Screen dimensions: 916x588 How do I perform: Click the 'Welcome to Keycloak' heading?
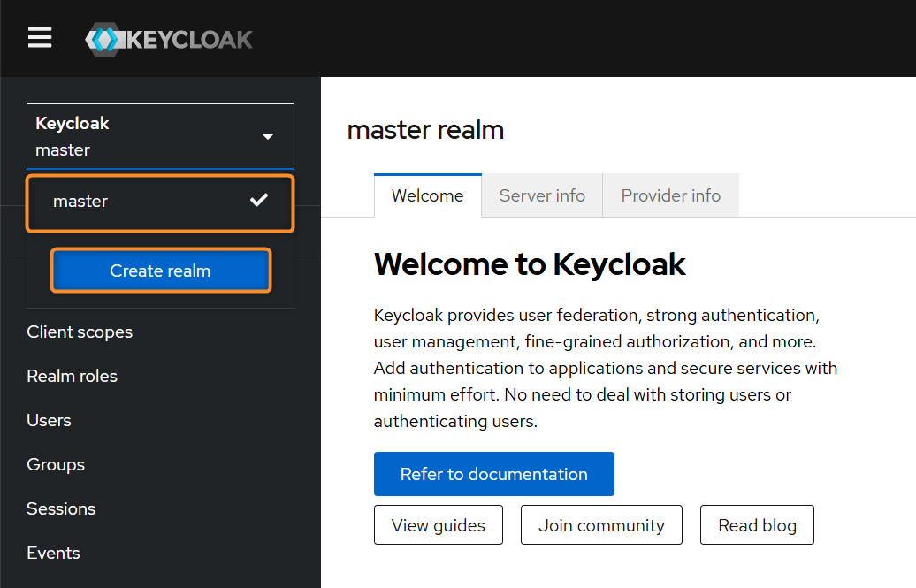click(530, 264)
